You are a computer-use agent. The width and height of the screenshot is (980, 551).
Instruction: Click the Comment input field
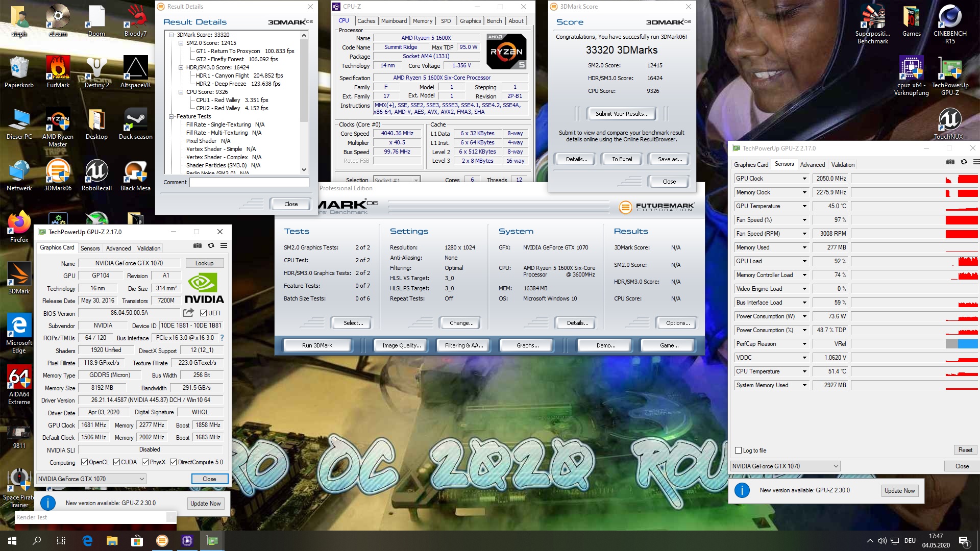coord(249,182)
